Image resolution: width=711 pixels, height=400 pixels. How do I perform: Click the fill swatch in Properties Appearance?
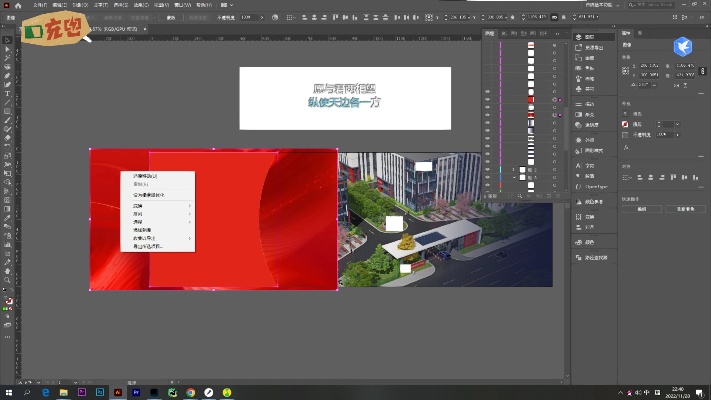tap(625, 114)
